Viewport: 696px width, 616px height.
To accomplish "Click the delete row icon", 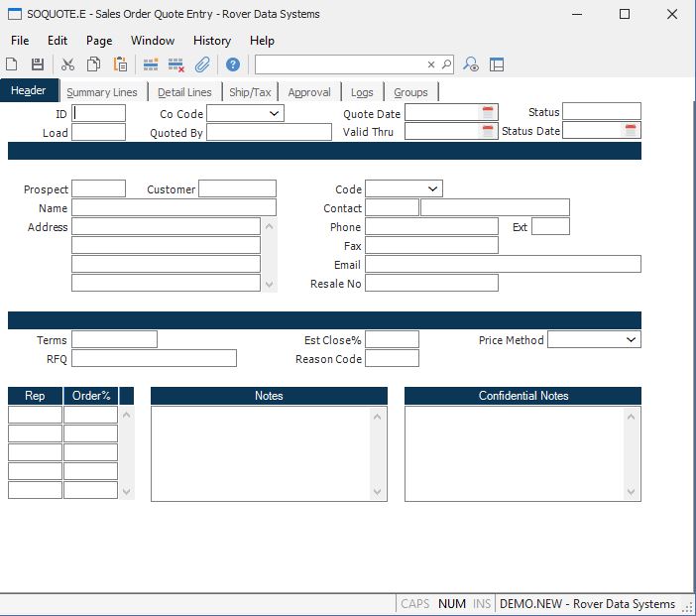I will [176, 64].
